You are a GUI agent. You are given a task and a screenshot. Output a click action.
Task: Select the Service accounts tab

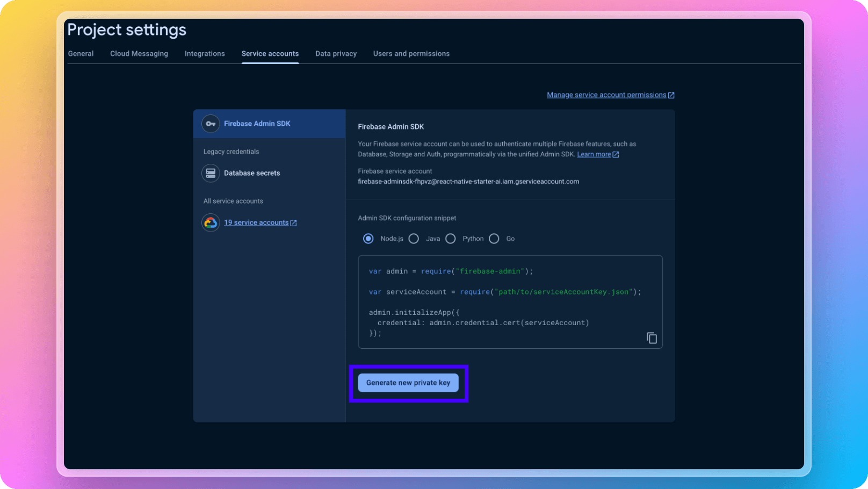click(x=270, y=54)
